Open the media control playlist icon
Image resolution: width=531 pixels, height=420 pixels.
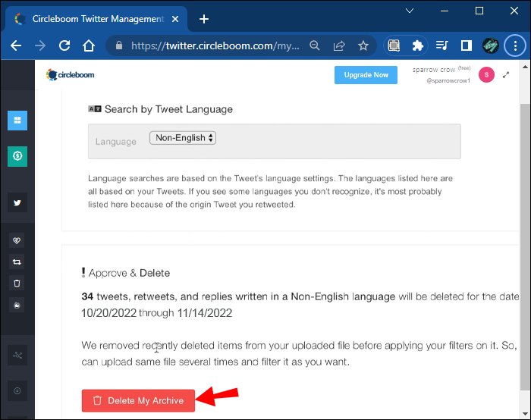click(x=441, y=45)
